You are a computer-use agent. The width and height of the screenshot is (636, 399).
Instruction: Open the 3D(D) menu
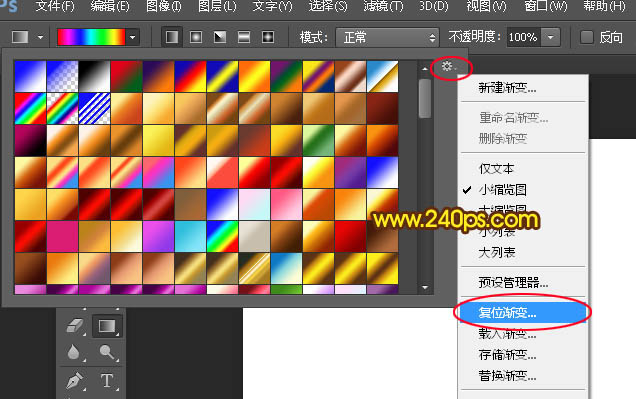click(x=434, y=6)
